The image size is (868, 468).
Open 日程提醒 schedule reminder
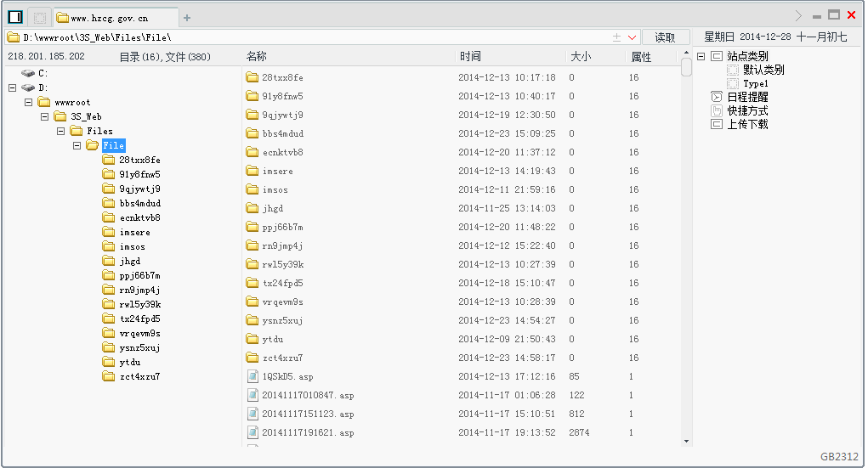click(x=747, y=97)
